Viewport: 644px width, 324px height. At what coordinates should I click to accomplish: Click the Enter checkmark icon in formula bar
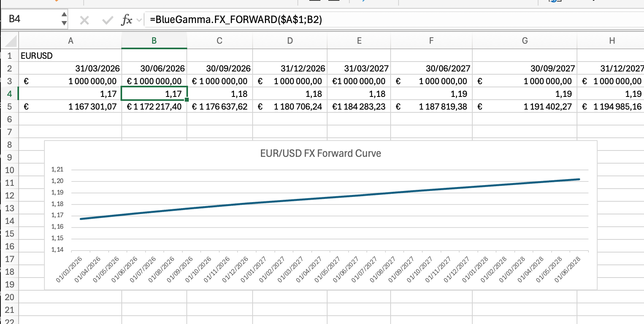tap(107, 20)
